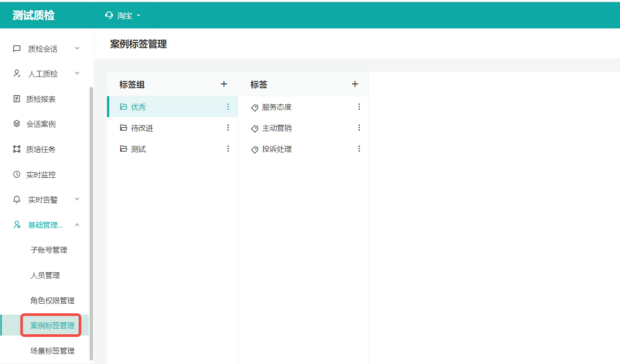The width and height of the screenshot is (620, 364).
Task: Click the tag icon beside 投诉处理
Action: pos(255,149)
